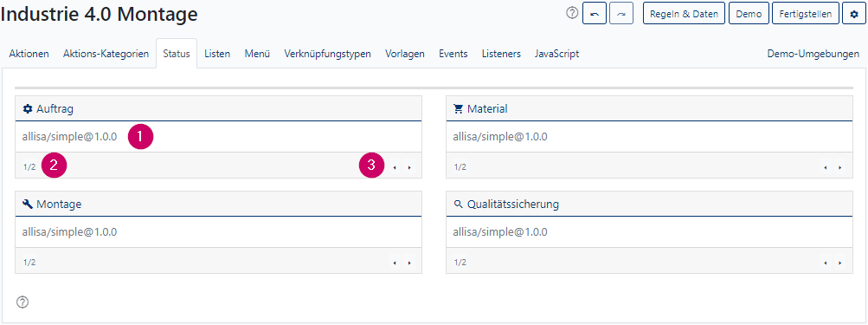Click the magnifier icon of Qualitätssicherung
This screenshot has width=868, height=325.
459,204
